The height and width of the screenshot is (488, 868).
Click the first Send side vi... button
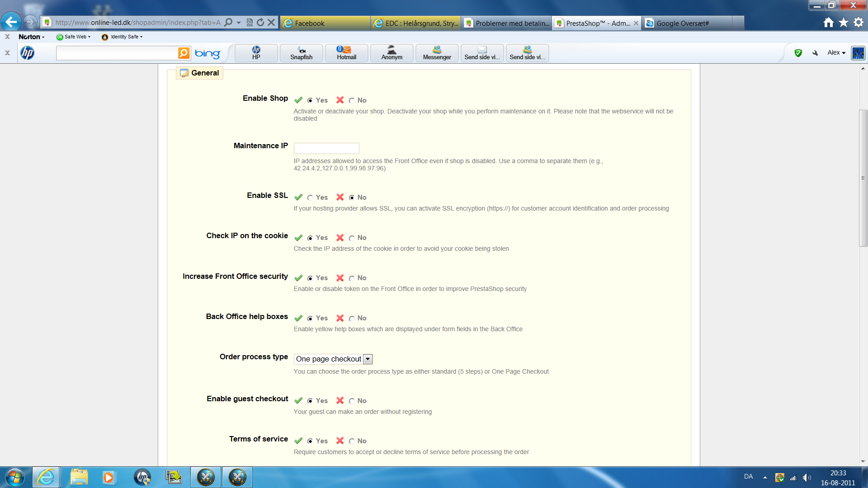(482, 53)
